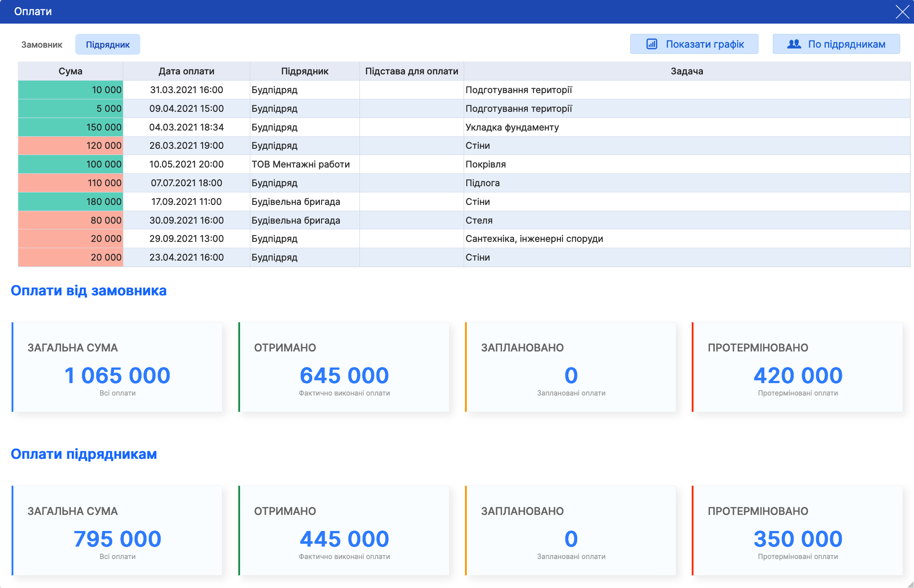Select the 80 000 sum cell
Image resolution: width=914 pixels, height=588 pixels.
[70, 220]
